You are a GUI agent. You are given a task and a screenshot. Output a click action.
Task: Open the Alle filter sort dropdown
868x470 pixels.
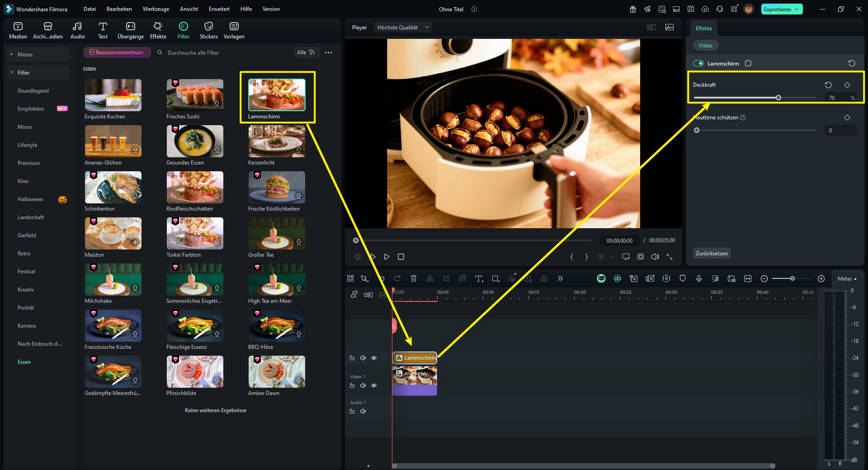click(x=307, y=52)
